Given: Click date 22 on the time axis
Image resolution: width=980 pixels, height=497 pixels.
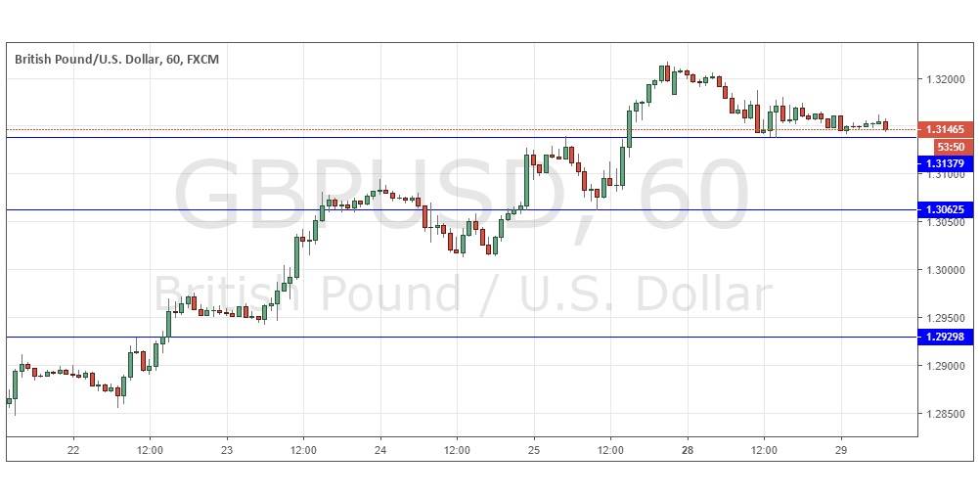Looking at the screenshot, I should point(72,451).
